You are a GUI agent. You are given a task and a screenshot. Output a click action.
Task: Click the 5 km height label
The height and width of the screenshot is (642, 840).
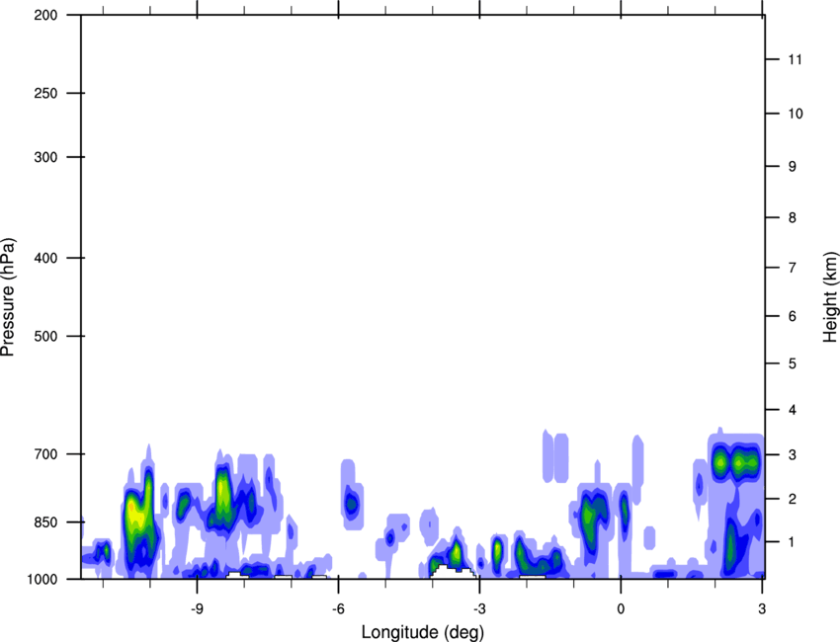pyautogui.click(x=793, y=363)
